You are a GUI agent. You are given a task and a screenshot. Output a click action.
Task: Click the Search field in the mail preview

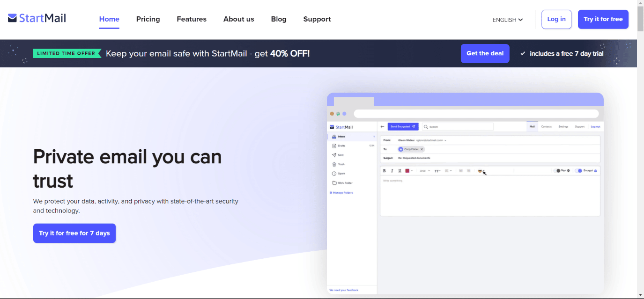point(458,127)
